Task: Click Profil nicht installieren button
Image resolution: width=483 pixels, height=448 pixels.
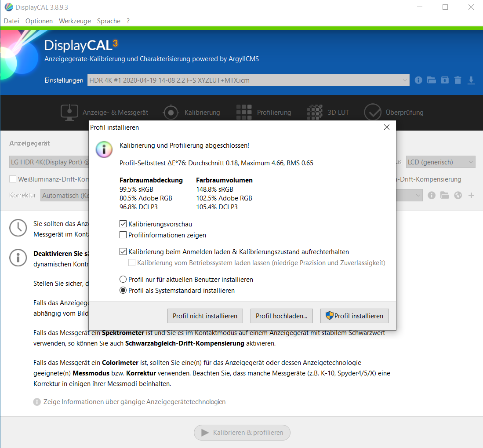Action: [205, 316]
